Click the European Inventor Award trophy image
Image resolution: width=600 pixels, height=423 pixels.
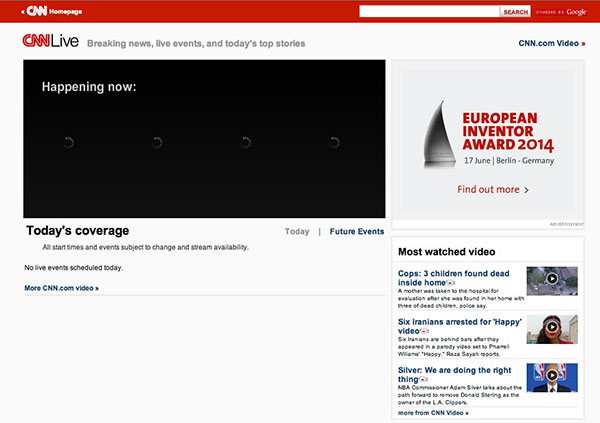point(439,134)
